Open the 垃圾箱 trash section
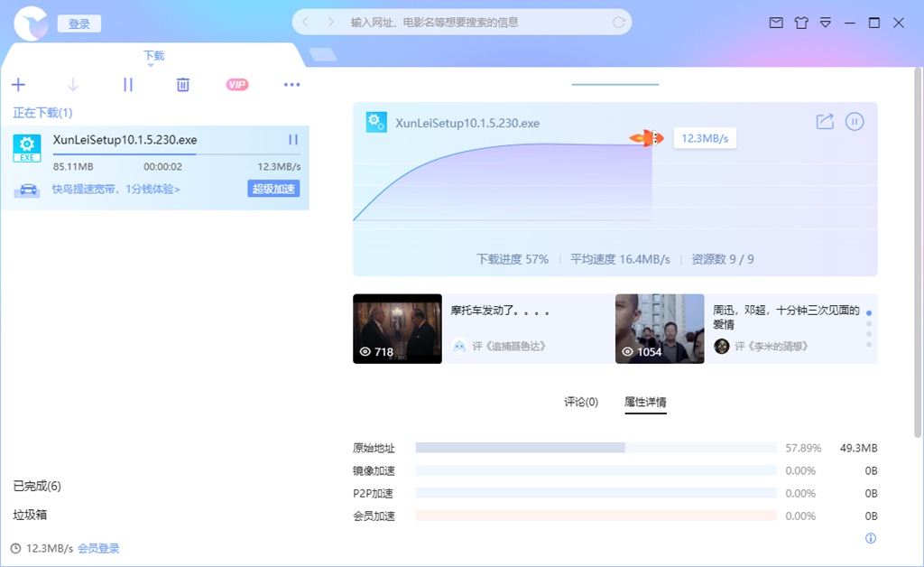 tap(30, 515)
